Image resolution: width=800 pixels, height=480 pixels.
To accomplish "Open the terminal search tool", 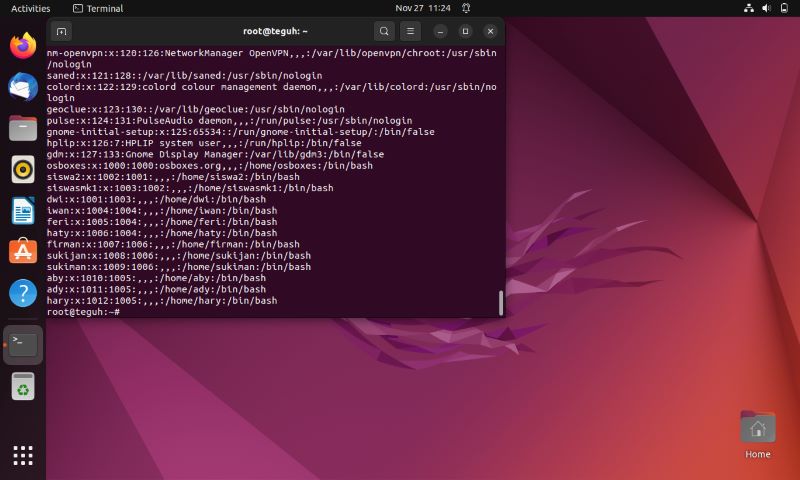I will click(384, 32).
